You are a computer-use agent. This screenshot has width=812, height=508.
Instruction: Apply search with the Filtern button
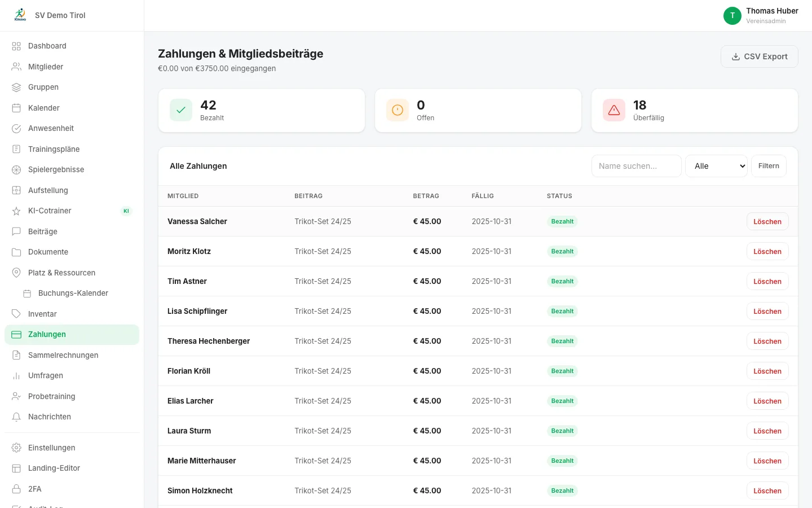point(769,166)
